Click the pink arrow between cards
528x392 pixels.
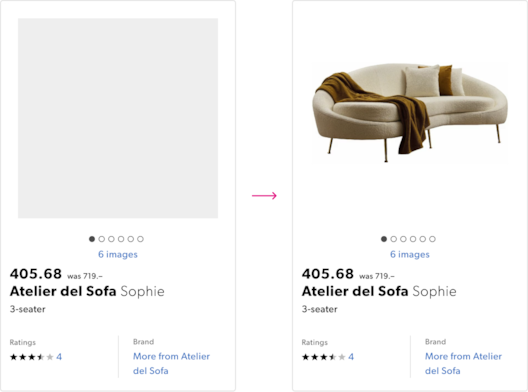[x=264, y=195]
